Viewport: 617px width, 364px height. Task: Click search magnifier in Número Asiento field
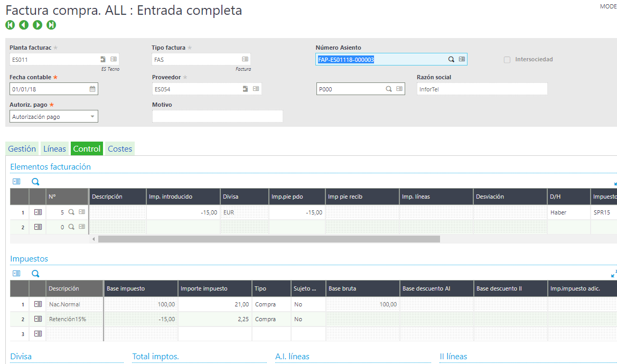(x=451, y=59)
